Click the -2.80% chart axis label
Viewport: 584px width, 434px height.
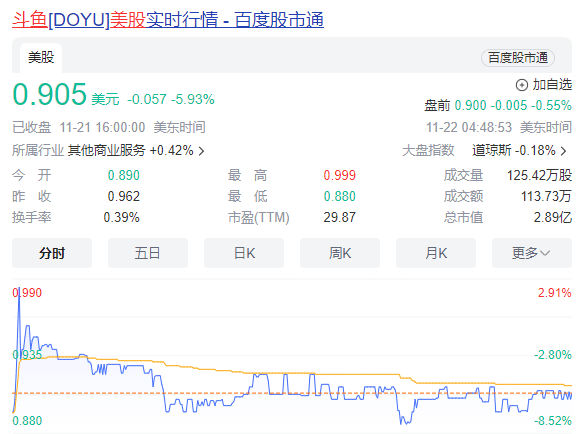pyautogui.click(x=553, y=355)
